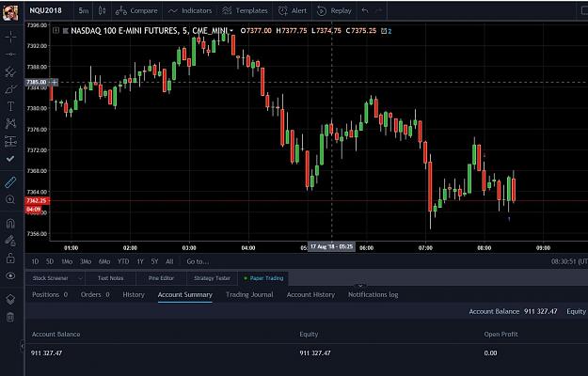Open the Stock Screener tab

tap(50, 278)
